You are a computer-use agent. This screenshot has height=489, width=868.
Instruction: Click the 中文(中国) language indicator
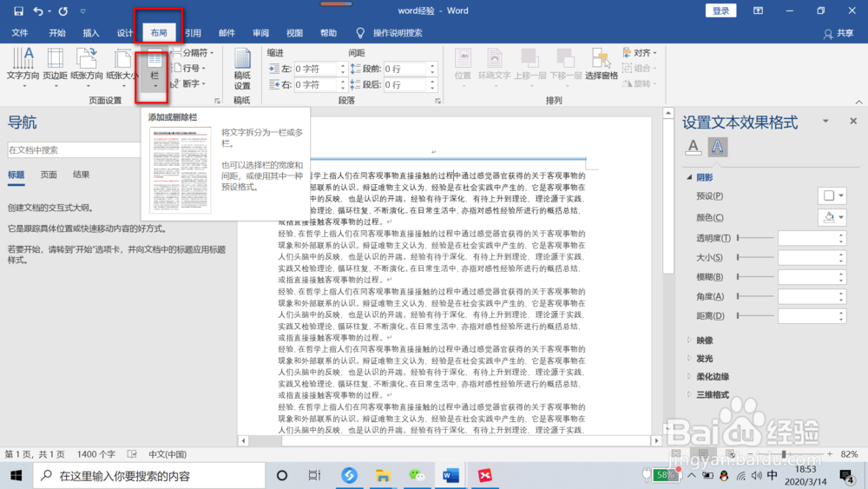click(168, 454)
